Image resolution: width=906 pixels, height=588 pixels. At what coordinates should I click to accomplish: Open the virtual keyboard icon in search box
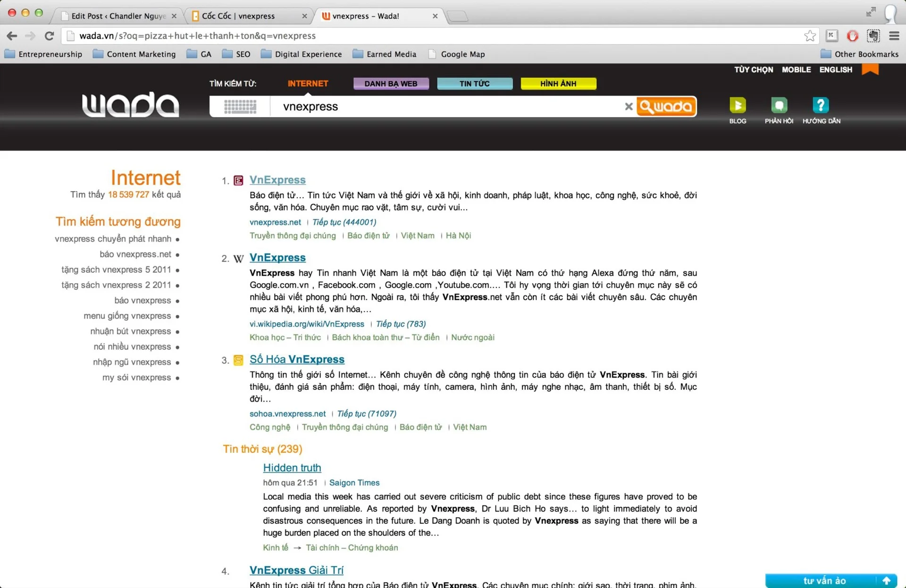(240, 107)
